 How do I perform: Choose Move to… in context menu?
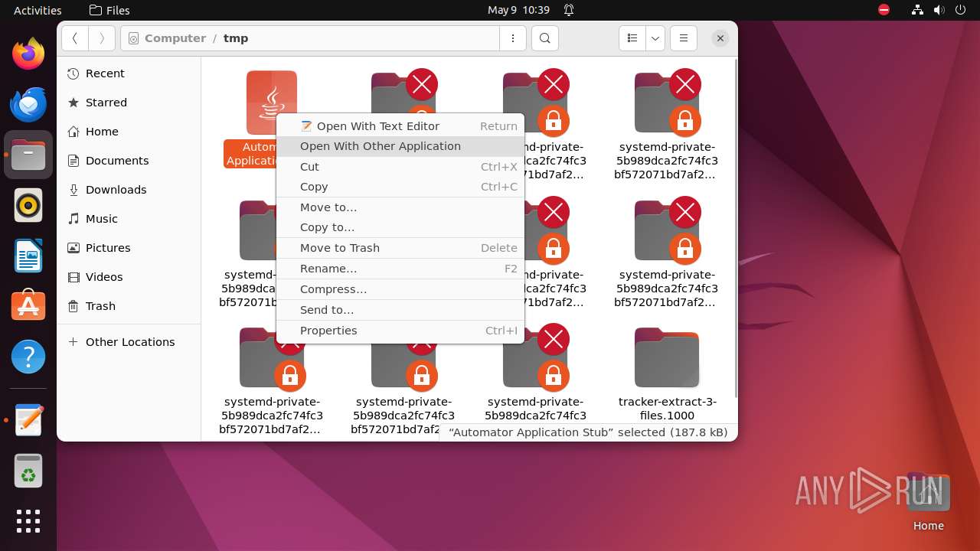400,207
